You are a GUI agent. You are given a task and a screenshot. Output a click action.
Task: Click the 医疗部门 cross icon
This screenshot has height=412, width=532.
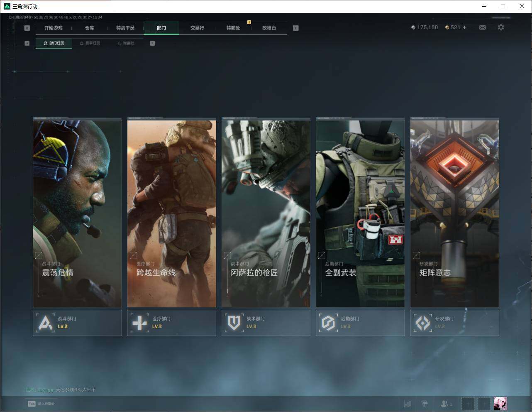pos(139,323)
